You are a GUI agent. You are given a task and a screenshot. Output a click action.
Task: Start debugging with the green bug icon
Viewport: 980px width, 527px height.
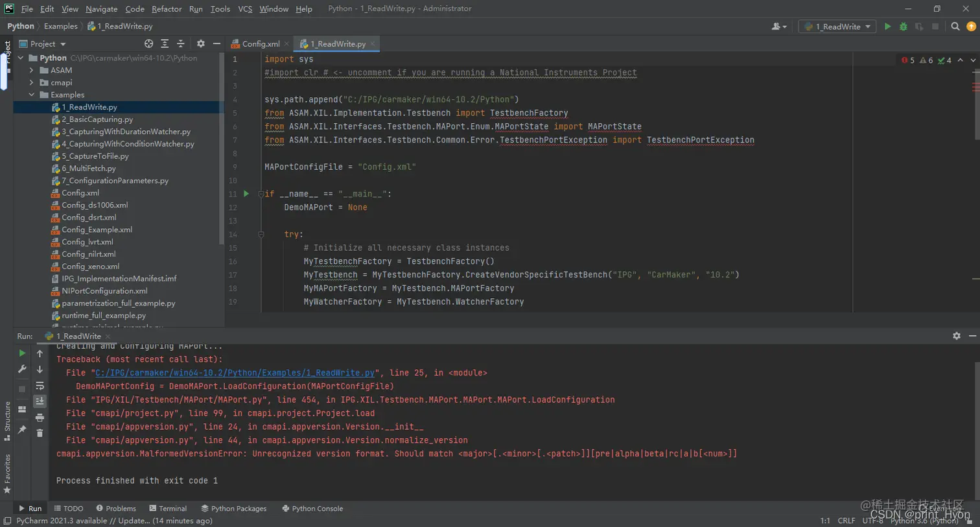pyautogui.click(x=903, y=27)
